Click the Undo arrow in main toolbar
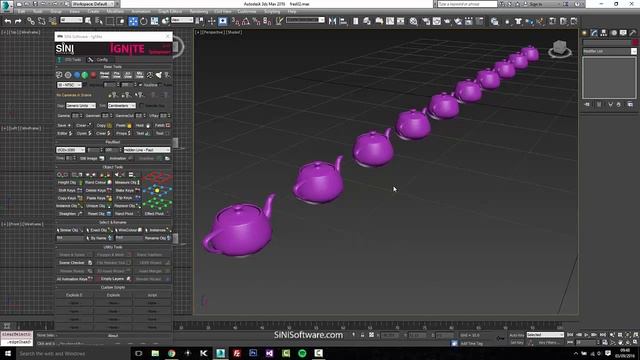 click(x=8, y=21)
